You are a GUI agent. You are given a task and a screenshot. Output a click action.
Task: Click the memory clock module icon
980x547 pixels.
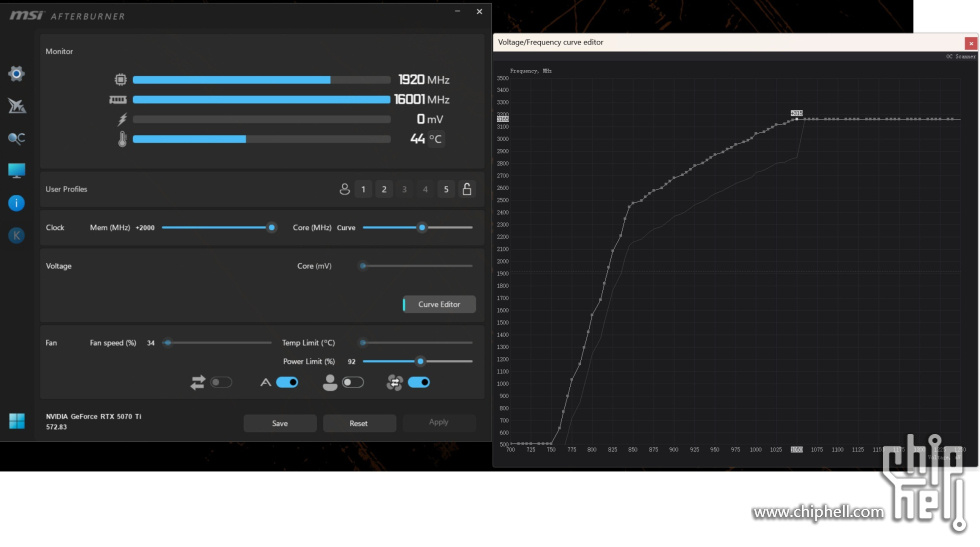118,99
